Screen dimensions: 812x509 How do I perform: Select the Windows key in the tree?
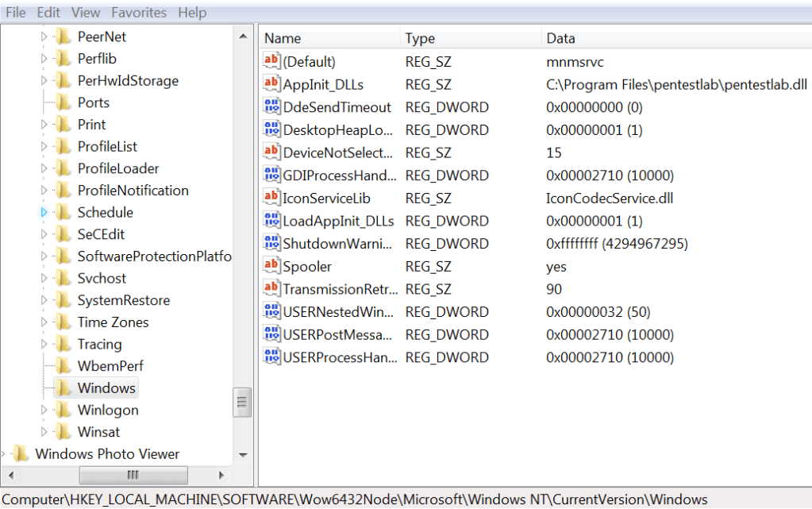point(106,388)
